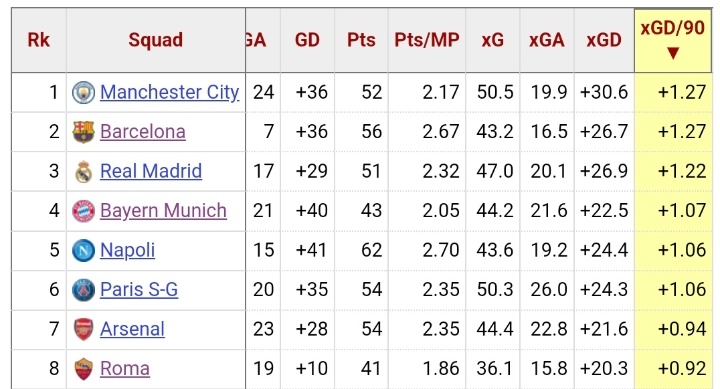The height and width of the screenshot is (389, 720).
Task: Click the Paris S-G club crest
Action: [84, 290]
